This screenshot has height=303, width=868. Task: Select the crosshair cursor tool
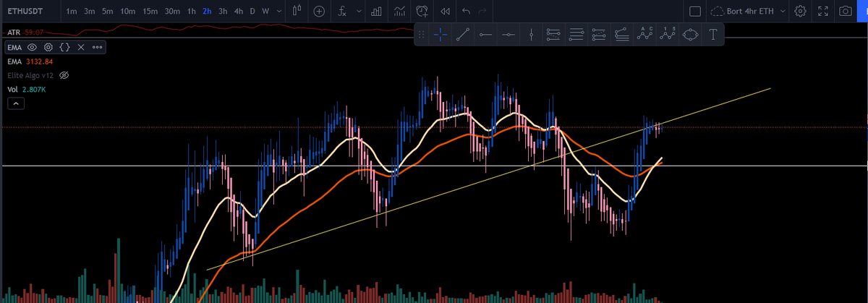click(441, 34)
